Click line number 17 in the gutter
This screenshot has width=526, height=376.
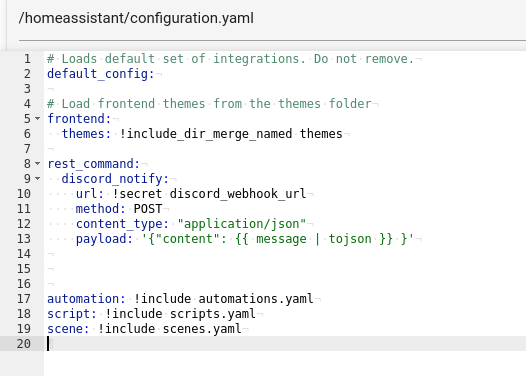point(23,299)
